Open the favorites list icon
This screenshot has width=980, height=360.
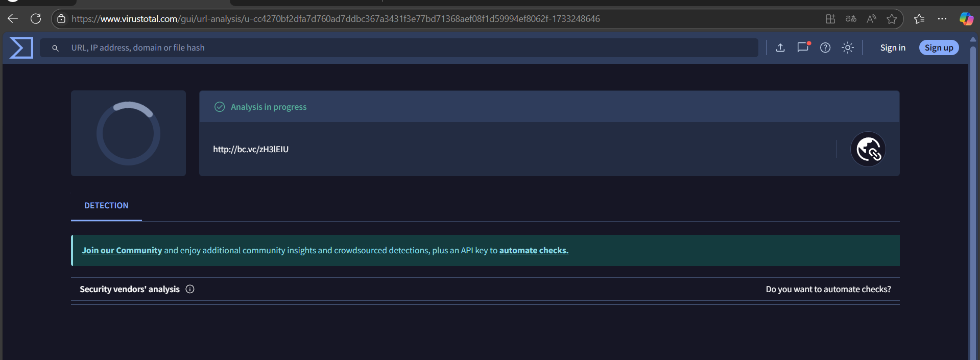pos(919,19)
